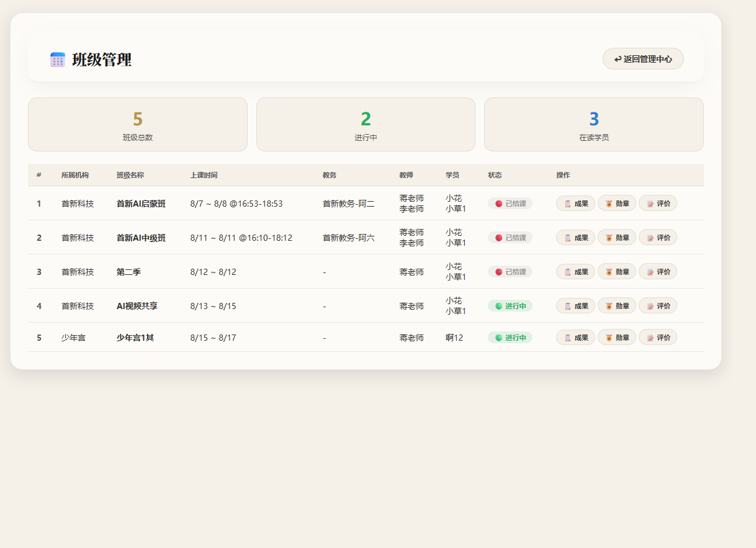The height and width of the screenshot is (548, 756).
Task: Click 已结课 status badge for 首新AI启蒙班
Action: [510, 204]
